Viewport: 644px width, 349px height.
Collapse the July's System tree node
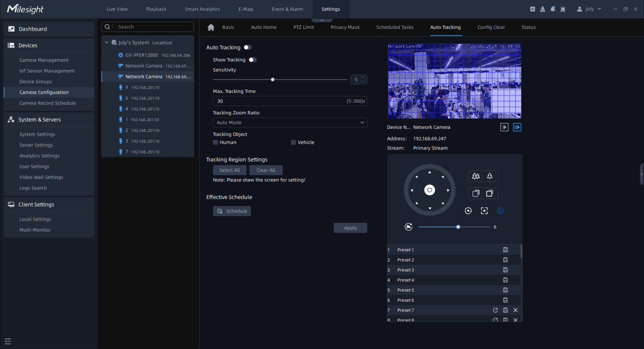pyautogui.click(x=107, y=43)
